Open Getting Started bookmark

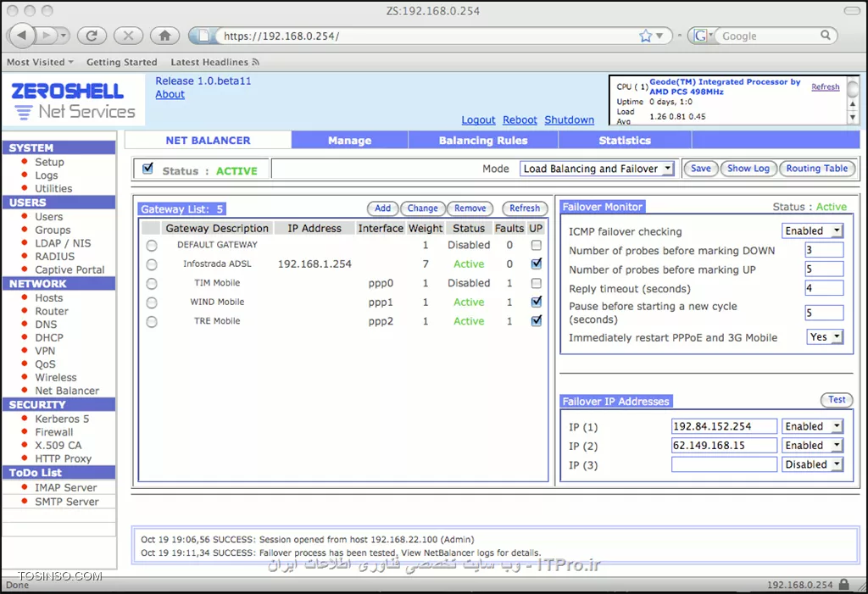tap(122, 62)
